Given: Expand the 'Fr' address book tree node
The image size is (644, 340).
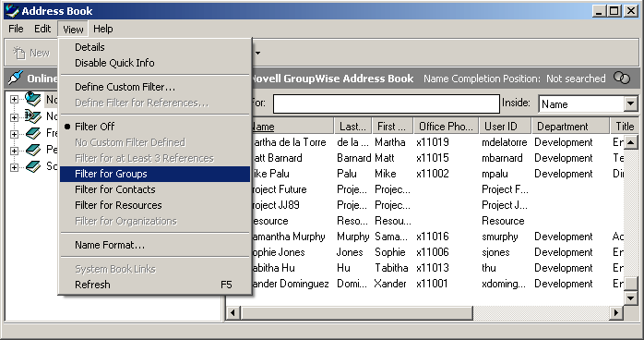Looking at the screenshot, I should 14,134.
